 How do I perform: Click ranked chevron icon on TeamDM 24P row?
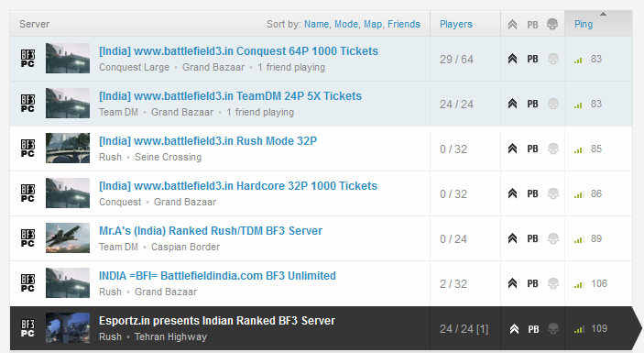tap(512, 104)
